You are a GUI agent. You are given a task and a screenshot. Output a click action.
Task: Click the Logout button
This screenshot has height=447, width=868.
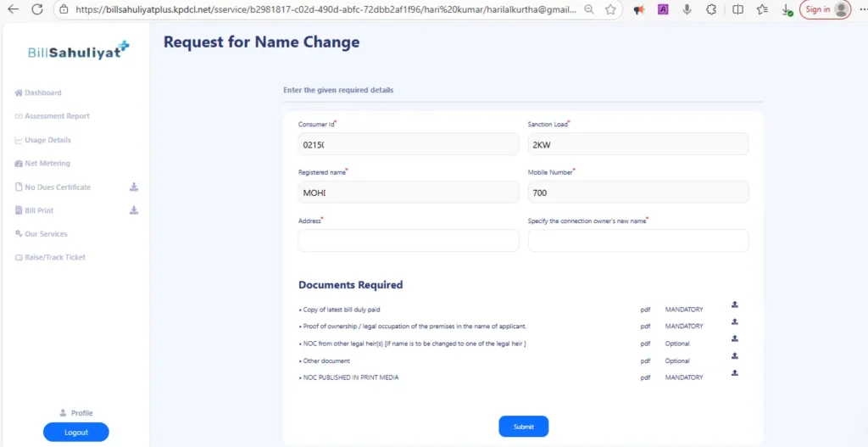[x=76, y=433]
